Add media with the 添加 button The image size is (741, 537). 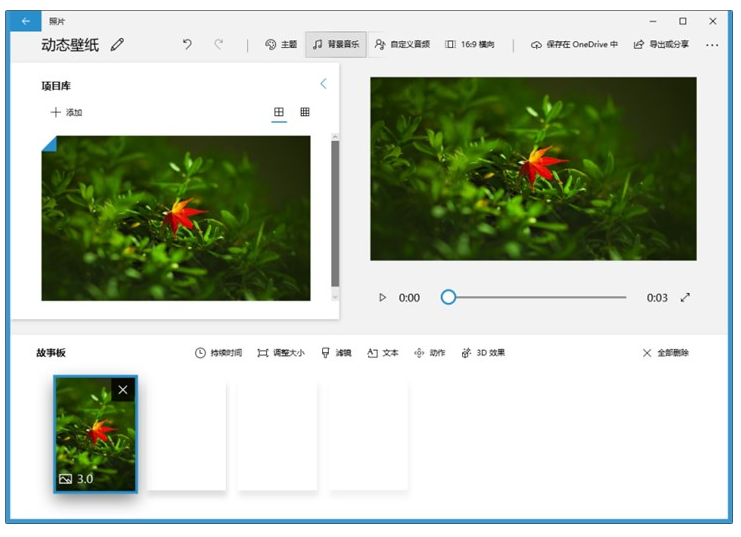pyautogui.click(x=67, y=113)
